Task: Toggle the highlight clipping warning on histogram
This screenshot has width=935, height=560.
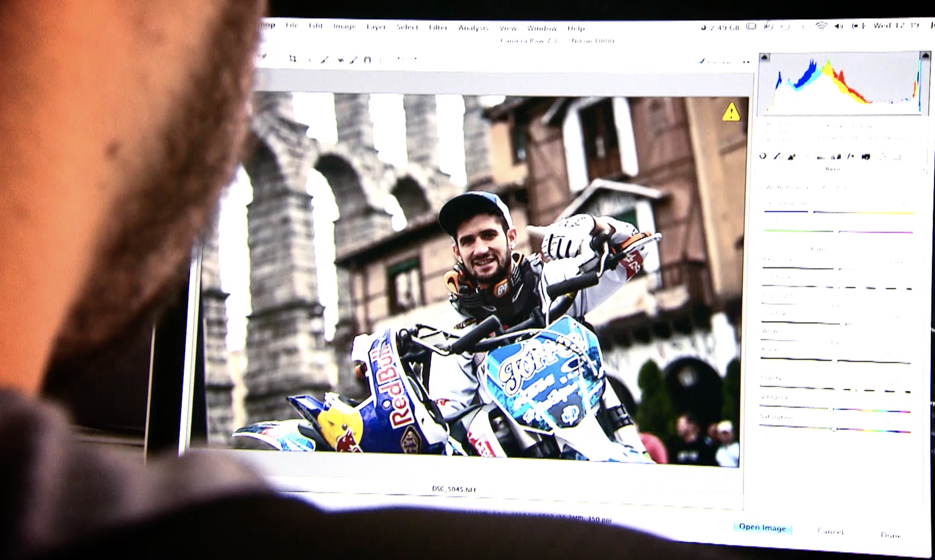Action: point(925,56)
